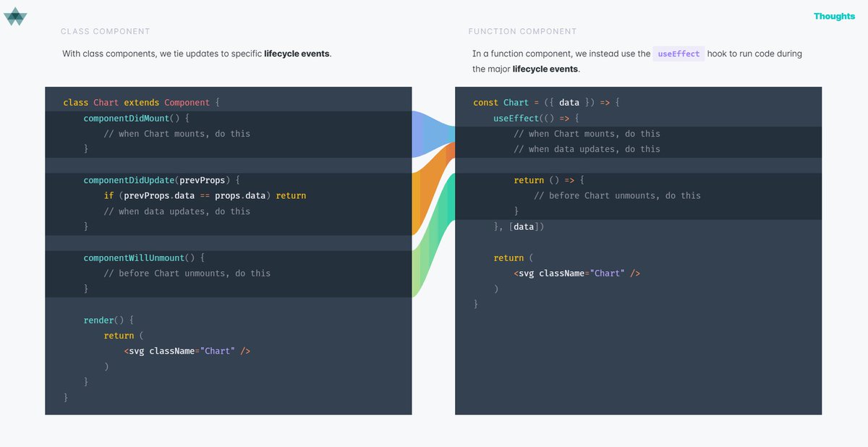Click the CLASS COMPONENT heading
This screenshot has width=868, height=447.
coord(106,32)
